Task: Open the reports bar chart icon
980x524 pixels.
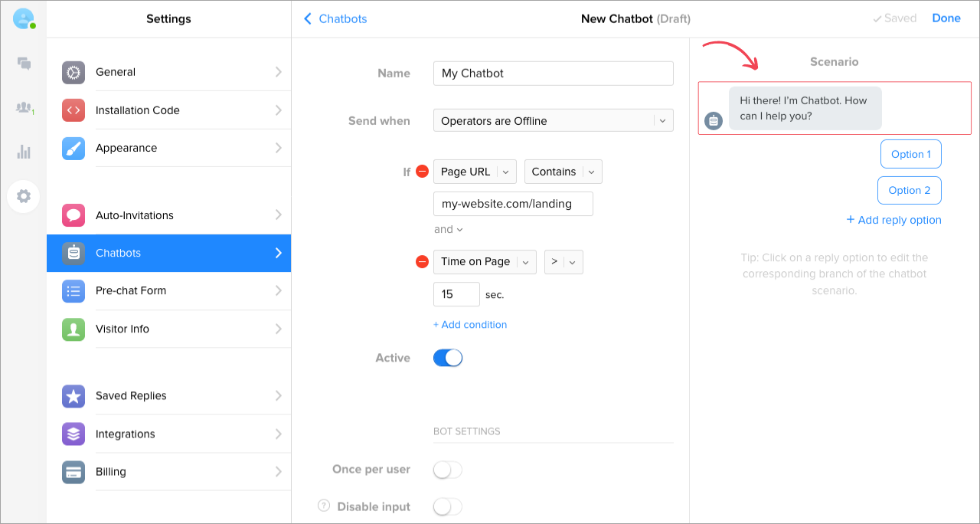Action: click(24, 152)
